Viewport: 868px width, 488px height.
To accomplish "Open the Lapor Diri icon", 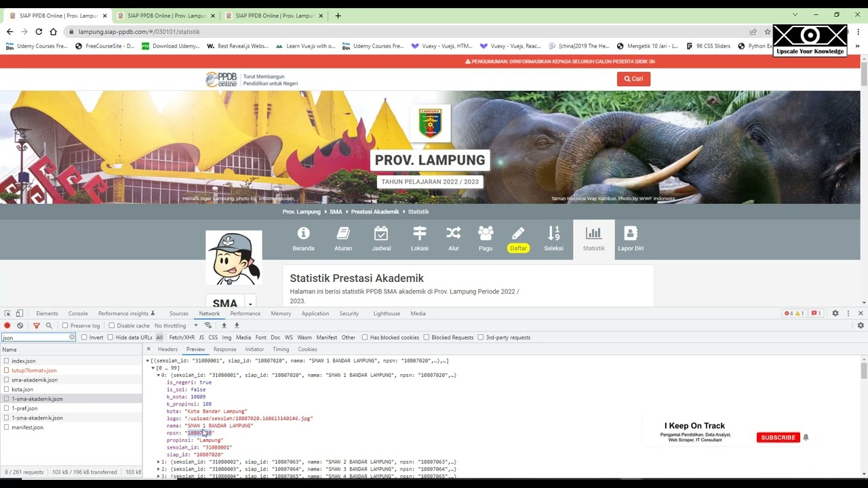I will (x=631, y=233).
